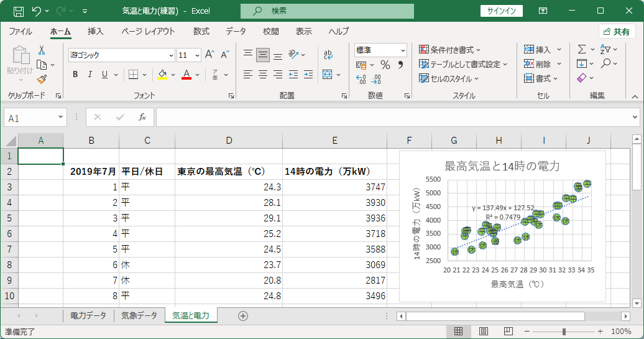This screenshot has height=339, width=644.
Task: Open the 電力データ sheet tab
Action: pyautogui.click(x=88, y=315)
